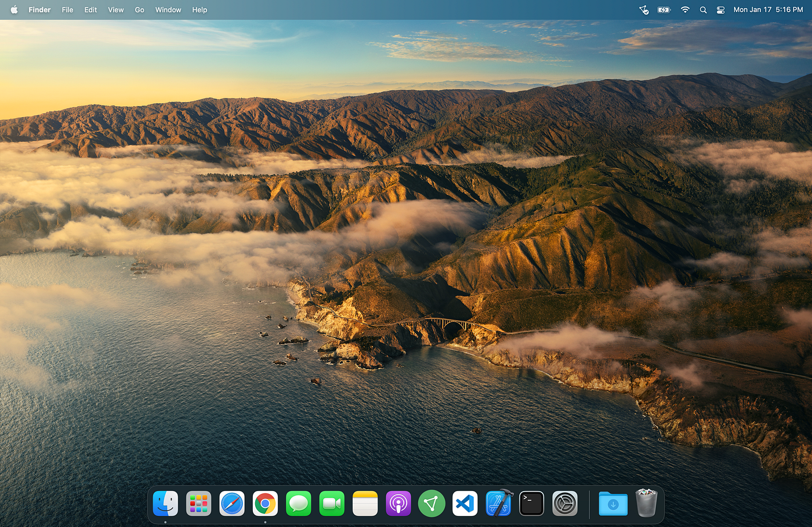Open Finder from the Dock

point(165,503)
